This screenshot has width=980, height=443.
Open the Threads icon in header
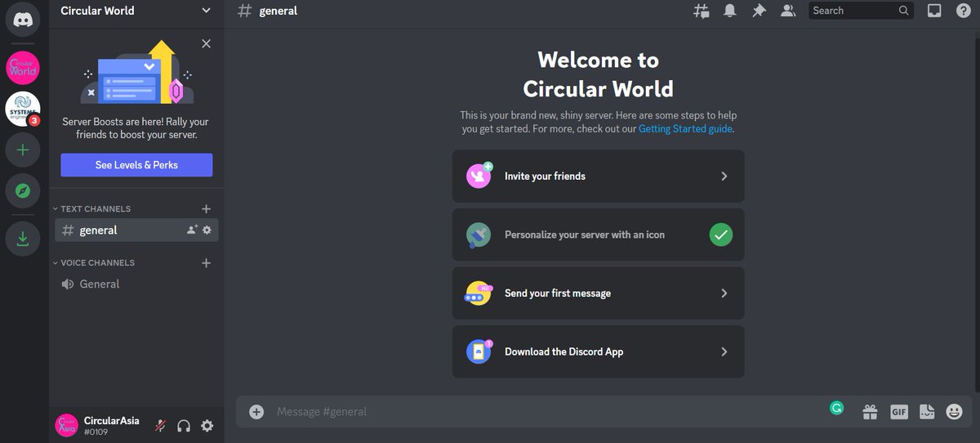[x=702, y=11]
